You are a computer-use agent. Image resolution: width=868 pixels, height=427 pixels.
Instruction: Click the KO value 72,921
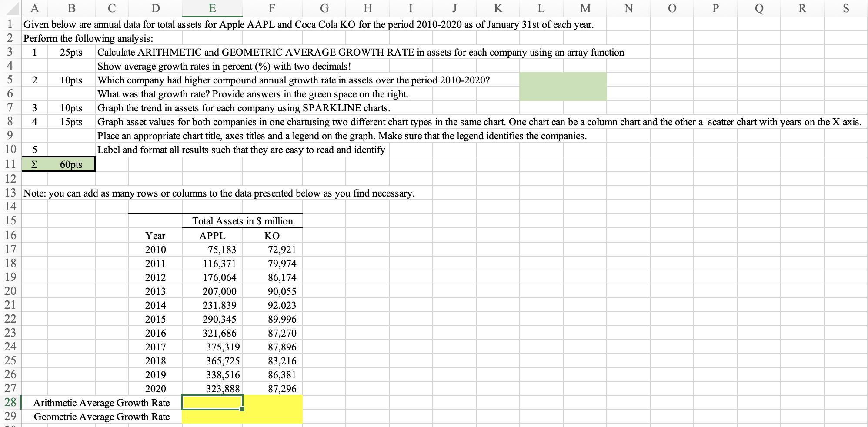point(272,249)
